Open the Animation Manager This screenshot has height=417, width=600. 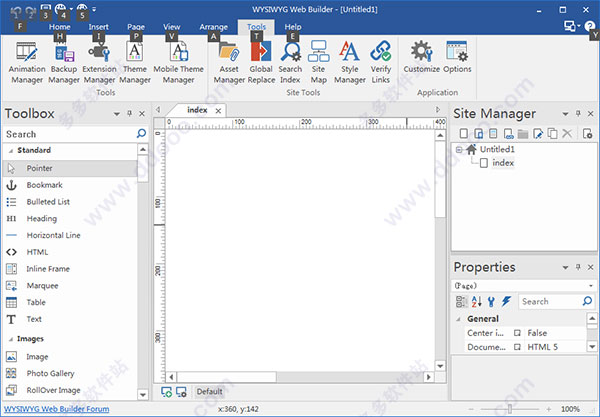27,63
